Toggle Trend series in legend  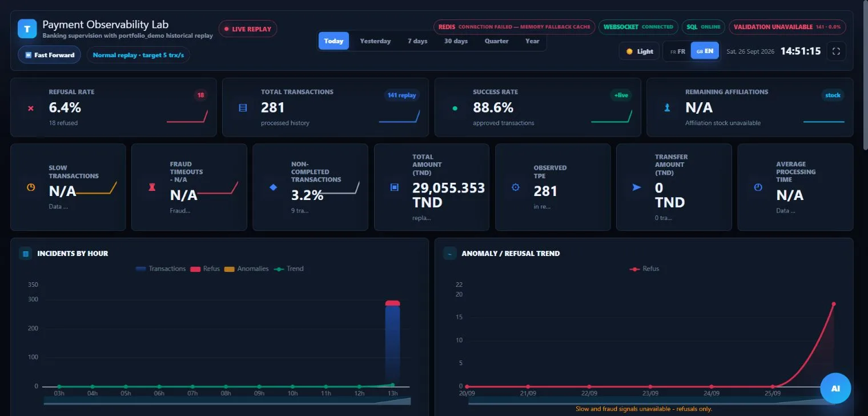[289, 269]
